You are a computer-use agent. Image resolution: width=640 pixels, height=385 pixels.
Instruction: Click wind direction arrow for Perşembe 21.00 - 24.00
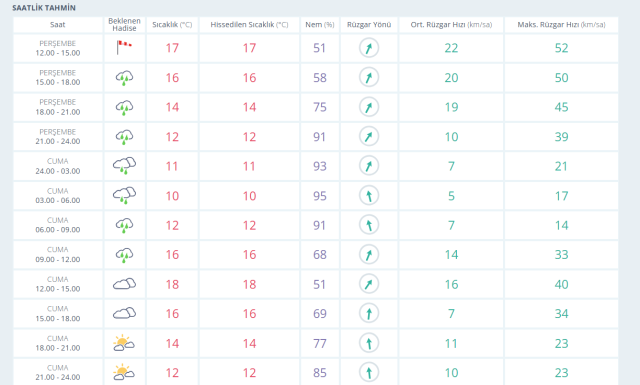[x=369, y=136]
